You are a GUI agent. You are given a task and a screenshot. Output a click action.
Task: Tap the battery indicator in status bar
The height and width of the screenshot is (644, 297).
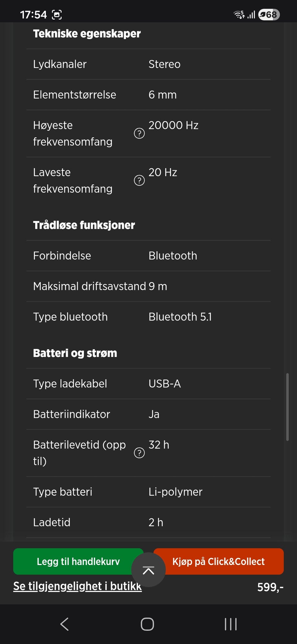point(269,15)
